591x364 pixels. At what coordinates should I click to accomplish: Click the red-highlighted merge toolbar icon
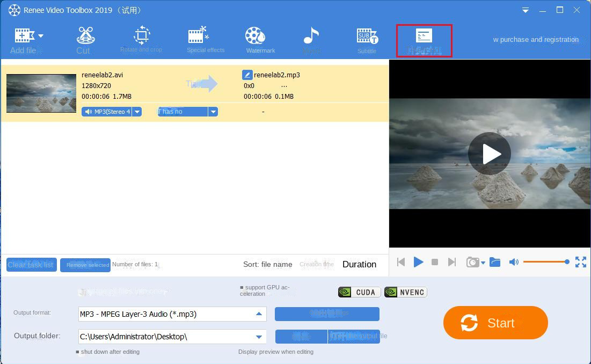click(x=424, y=39)
